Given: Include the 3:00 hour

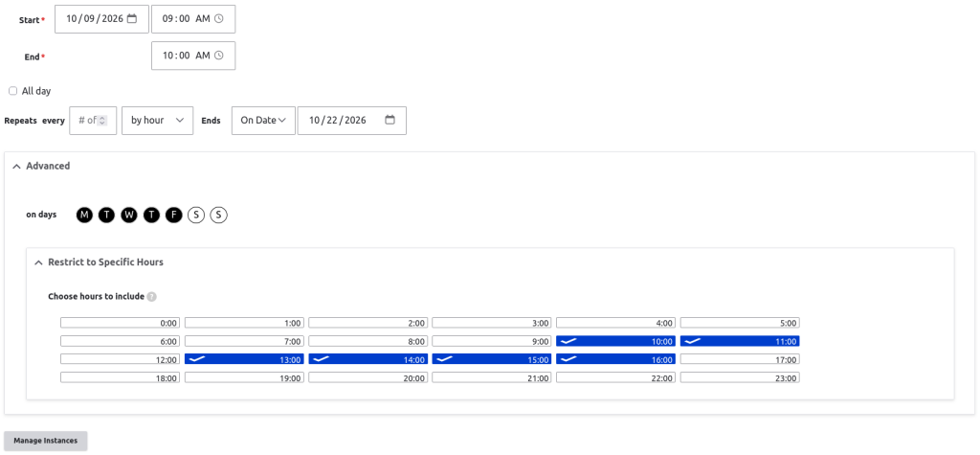Looking at the screenshot, I should [492, 323].
